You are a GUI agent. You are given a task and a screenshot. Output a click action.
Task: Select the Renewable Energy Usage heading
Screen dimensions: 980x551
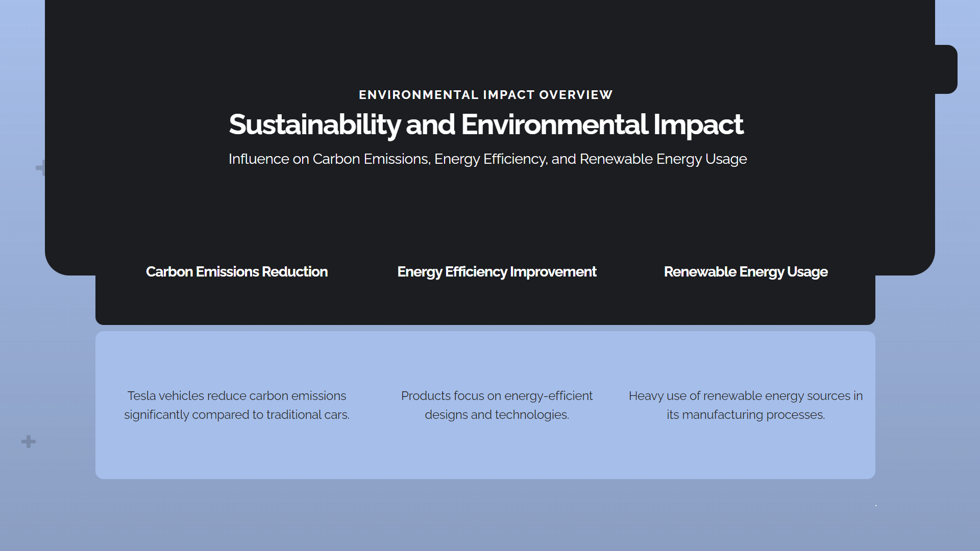click(x=745, y=271)
